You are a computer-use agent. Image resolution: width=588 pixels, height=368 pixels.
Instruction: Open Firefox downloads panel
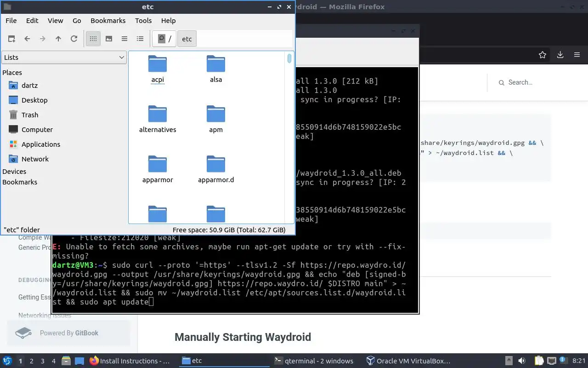pyautogui.click(x=560, y=55)
